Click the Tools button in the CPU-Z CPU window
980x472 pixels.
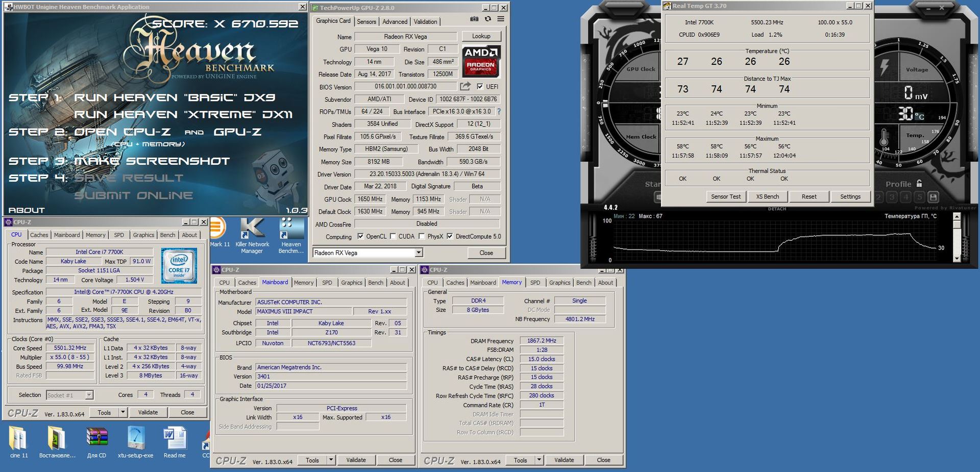pyautogui.click(x=105, y=412)
